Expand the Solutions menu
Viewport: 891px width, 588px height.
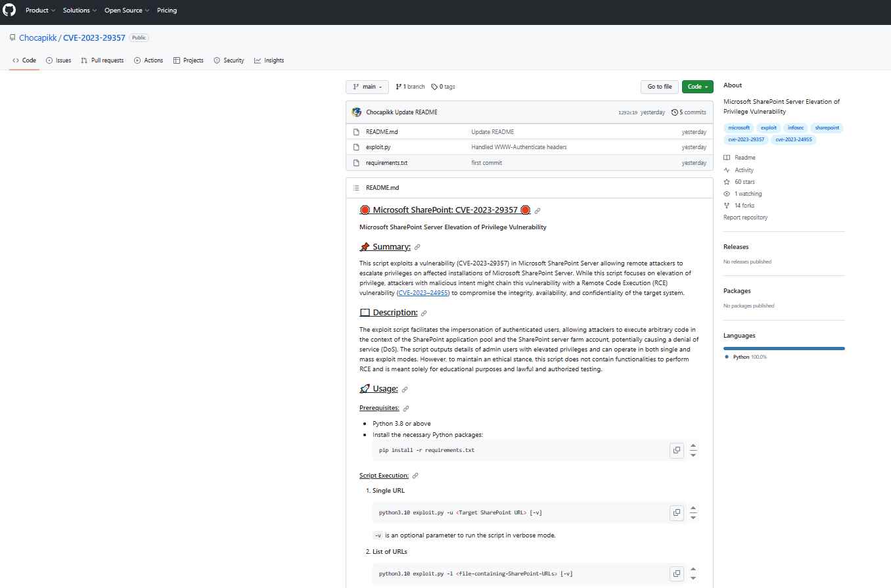click(80, 11)
